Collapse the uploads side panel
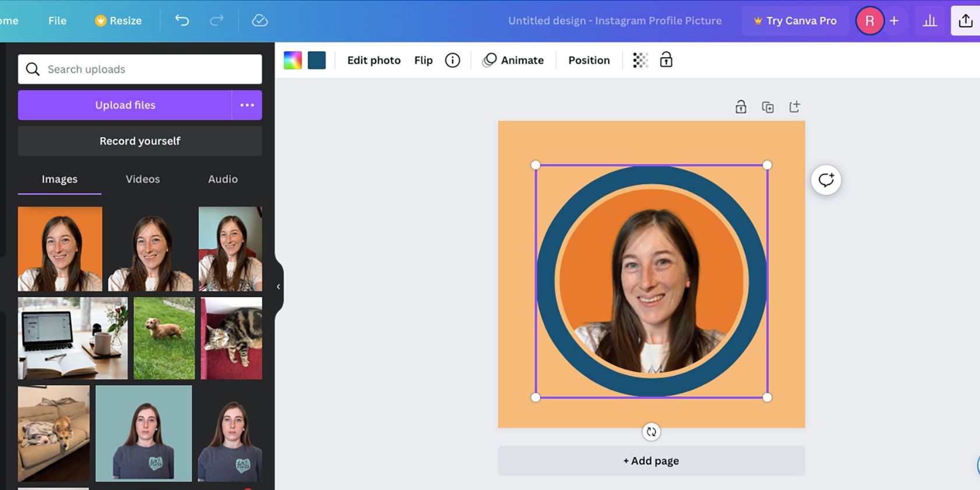The width and height of the screenshot is (980, 490). [x=278, y=286]
